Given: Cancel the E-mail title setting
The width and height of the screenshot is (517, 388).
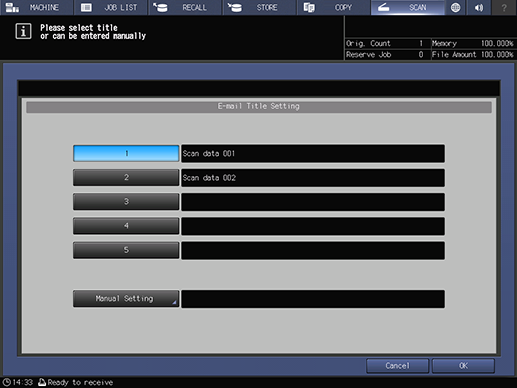Looking at the screenshot, I should 397,366.
